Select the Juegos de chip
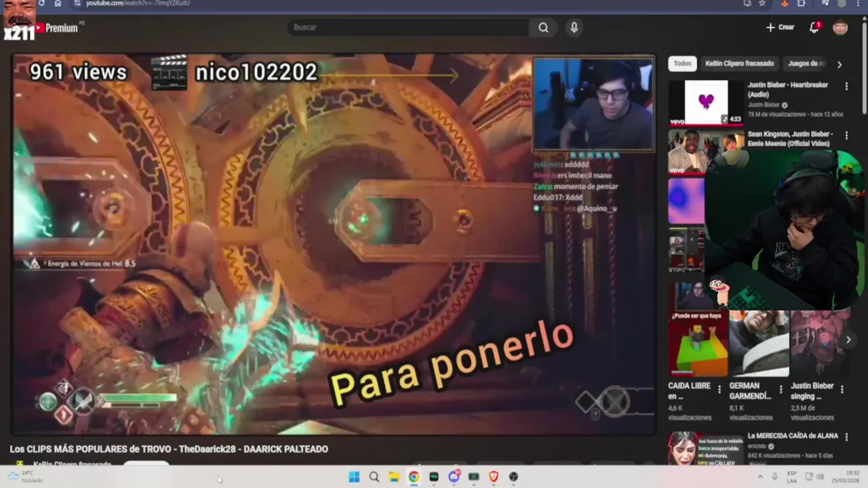This screenshot has height=488, width=868. click(x=806, y=64)
